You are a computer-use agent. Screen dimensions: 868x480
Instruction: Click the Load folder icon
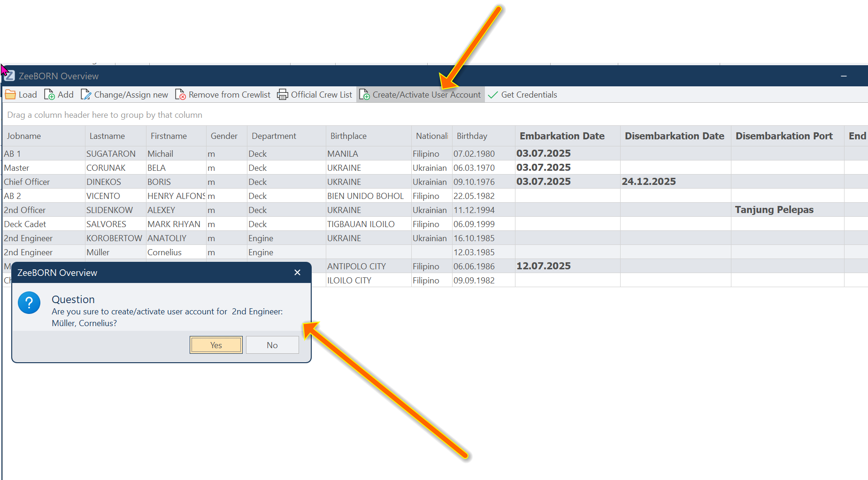[10, 95]
